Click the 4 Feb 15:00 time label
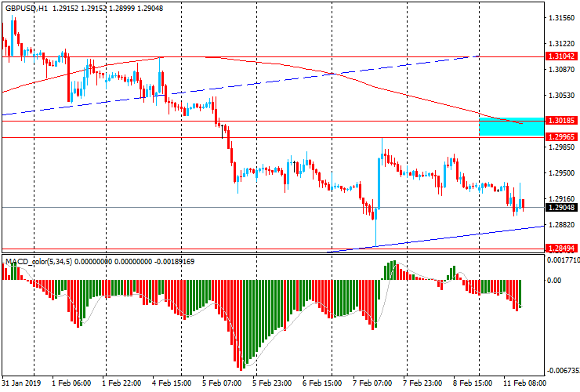The width and height of the screenshot is (580, 392). click(x=172, y=383)
